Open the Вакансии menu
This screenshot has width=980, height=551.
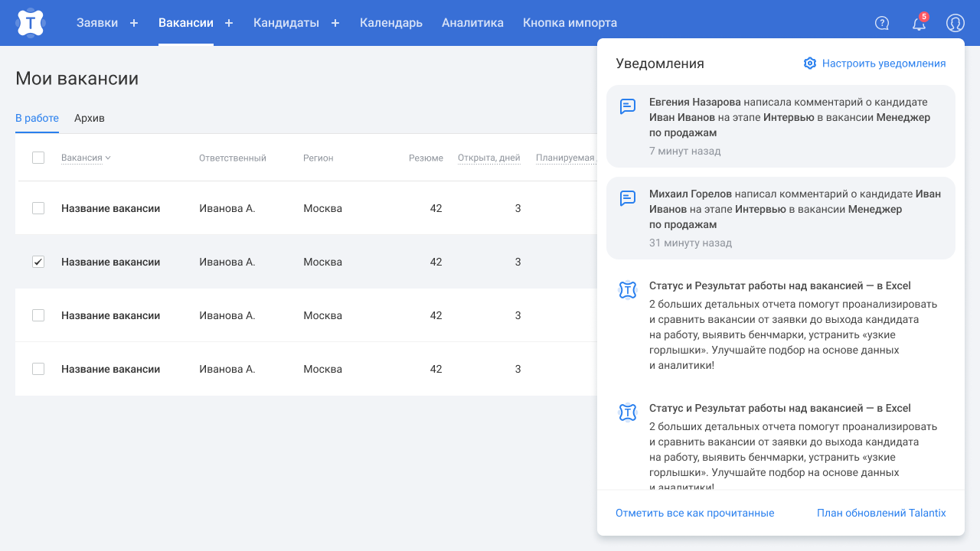click(x=186, y=23)
